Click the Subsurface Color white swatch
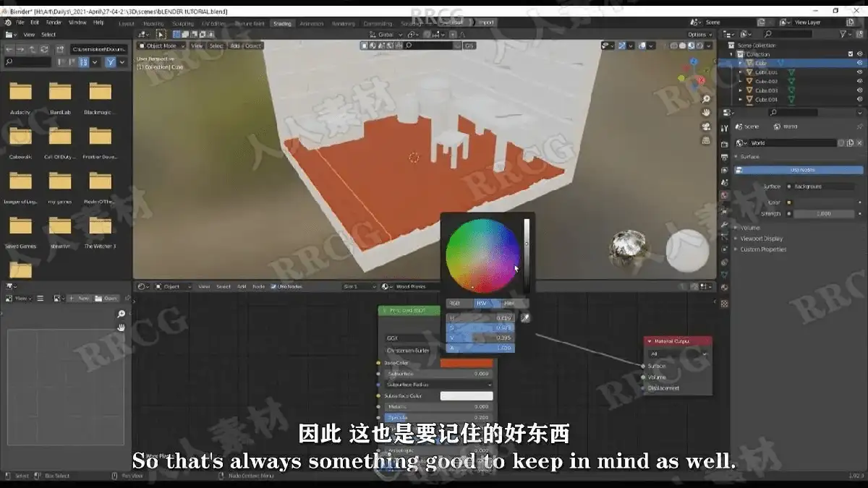Viewport: 868px width, 488px height. [x=467, y=396]
